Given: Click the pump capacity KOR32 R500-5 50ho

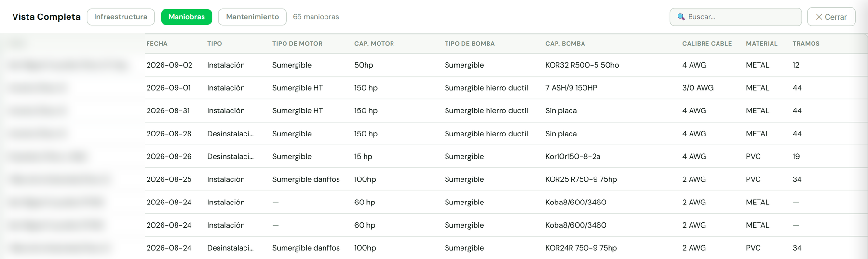Looking at the screenshot, I should click(x=582, y=65).
